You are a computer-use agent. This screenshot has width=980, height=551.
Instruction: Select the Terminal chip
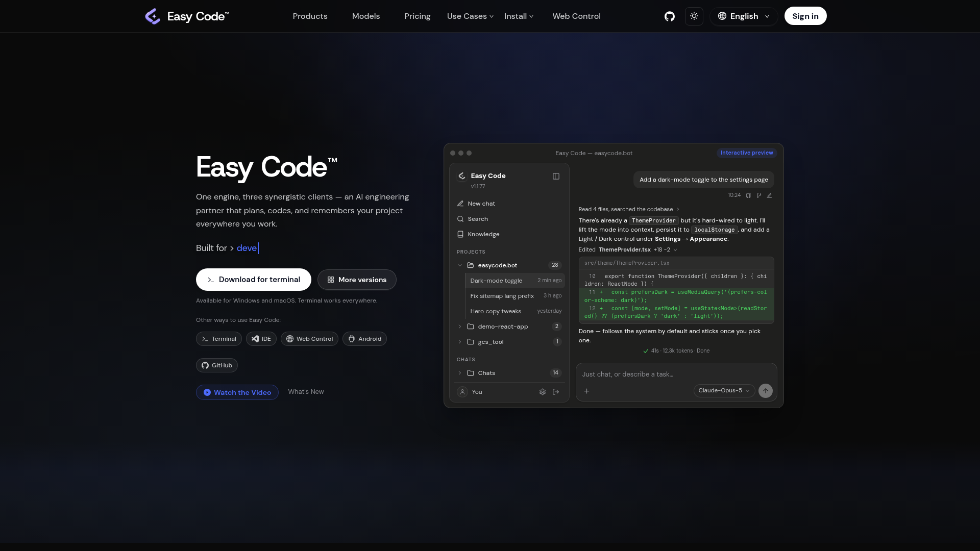pyautogui.click(x=219, y=339)
